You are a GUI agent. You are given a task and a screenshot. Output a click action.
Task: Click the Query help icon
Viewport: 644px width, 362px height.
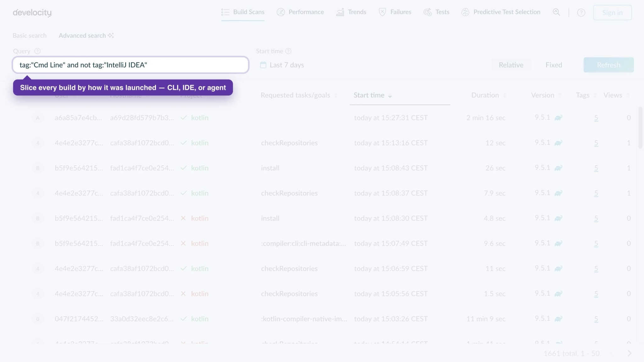click(37, 51)
